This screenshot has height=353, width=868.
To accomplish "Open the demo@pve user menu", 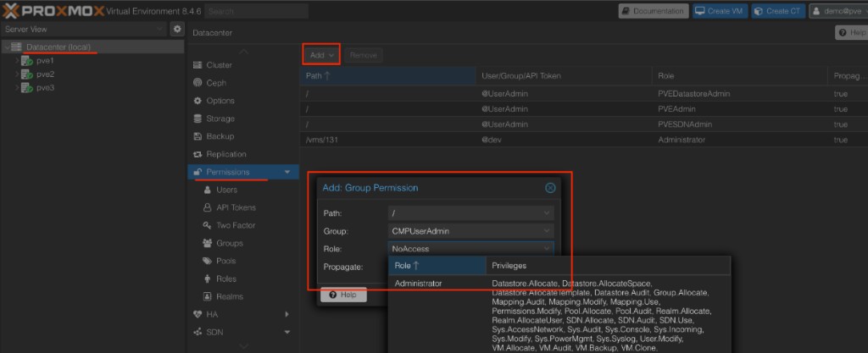I will pos(838,11).
